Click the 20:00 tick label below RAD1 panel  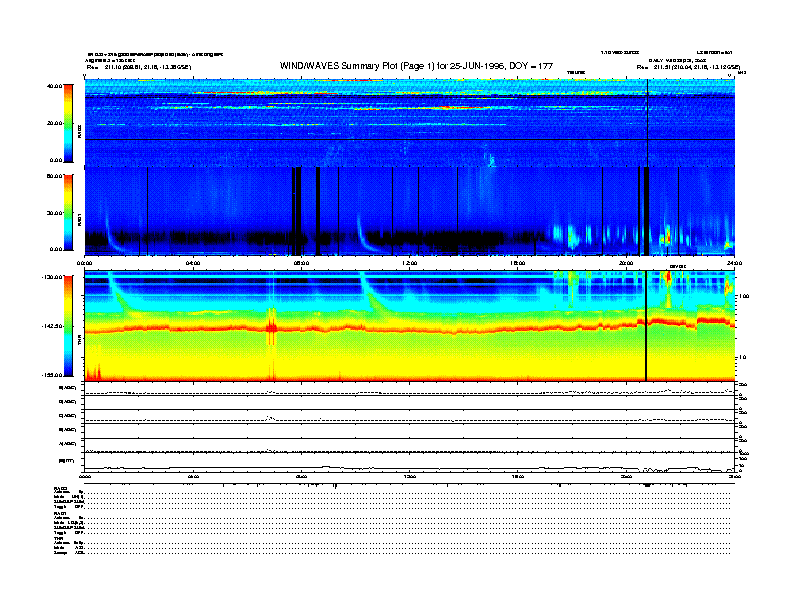tap(626, 263)
